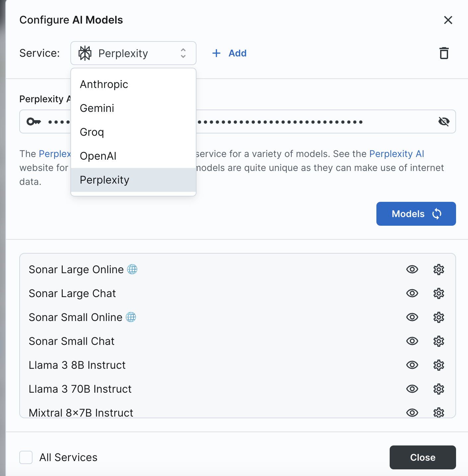Click the Perplexity service logo icon
468x476 pixels.
click(85, 53)
